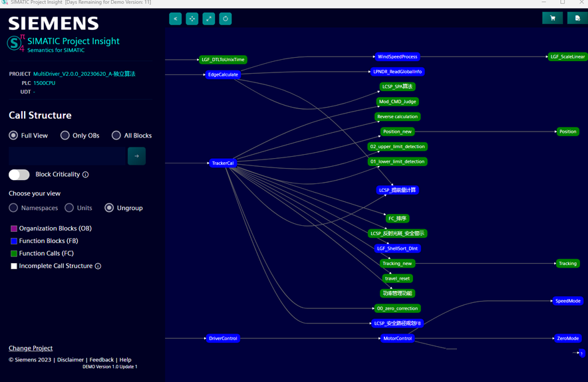Click the small blue question-mark node
Image resolution: width=588 pixels, height=382 pixels.
pos(581,353)
